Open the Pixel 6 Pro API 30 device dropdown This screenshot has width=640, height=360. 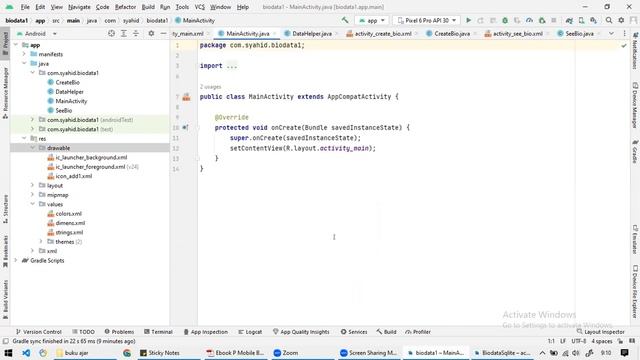click(426, 20)
